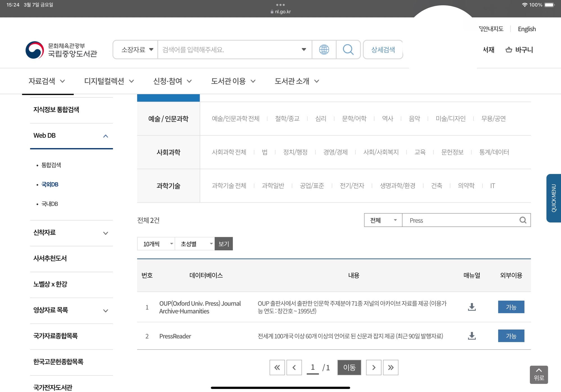The image size is (561, 392).
Task: Go to the last results page
Action: pos(391,368)
